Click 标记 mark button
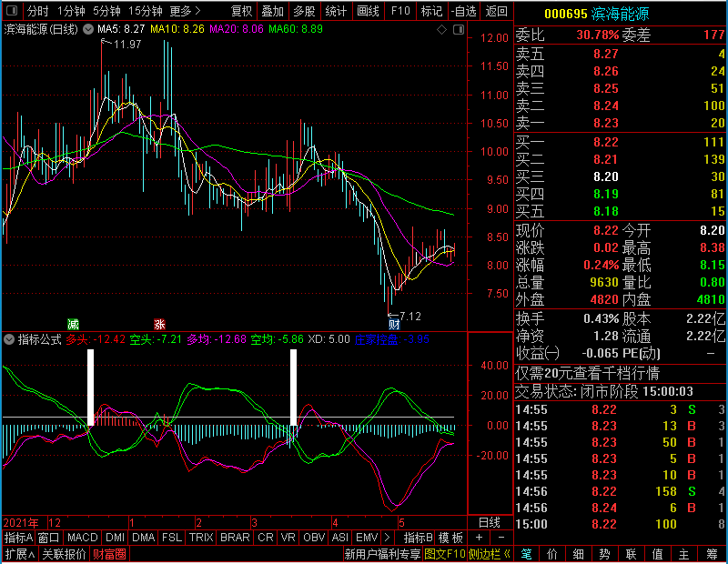Viewport: 728px width, 564px height. point(431,11)
